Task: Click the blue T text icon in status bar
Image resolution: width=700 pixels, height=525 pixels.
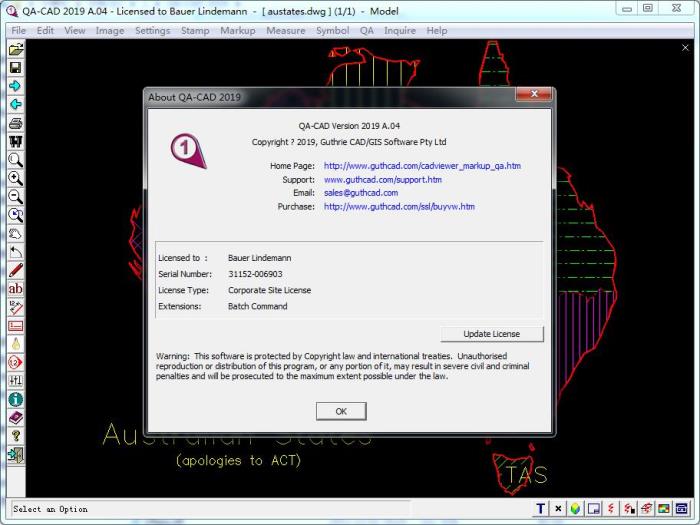Action: coord(540,508)
